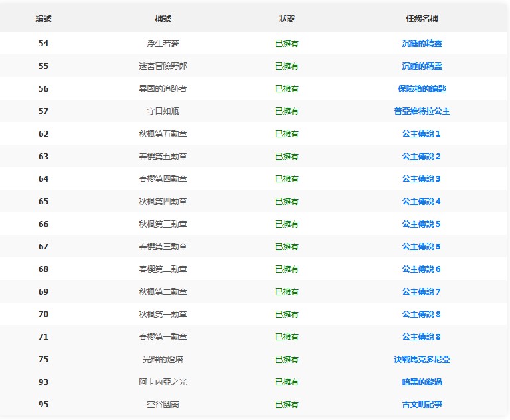510x420 pixels.
Task: Open 公主傳說 5 link in row 66
Action: tap(421, 224)
